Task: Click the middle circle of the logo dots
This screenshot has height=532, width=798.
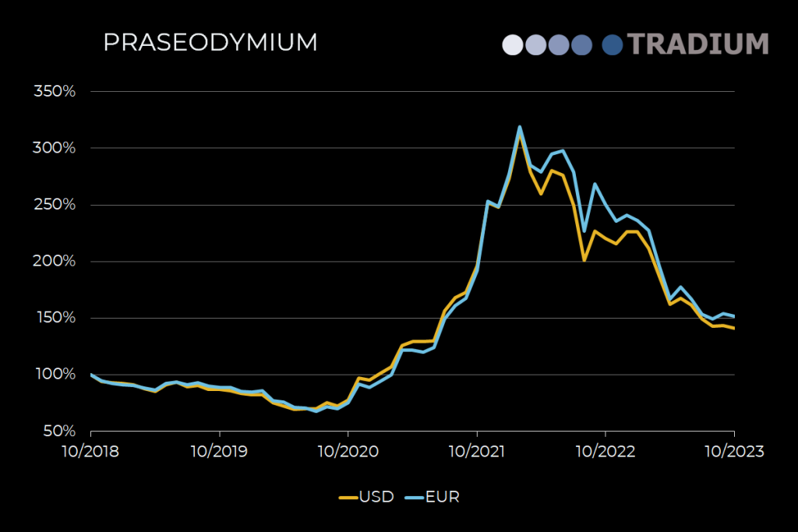Action: (x=559, y=44)
